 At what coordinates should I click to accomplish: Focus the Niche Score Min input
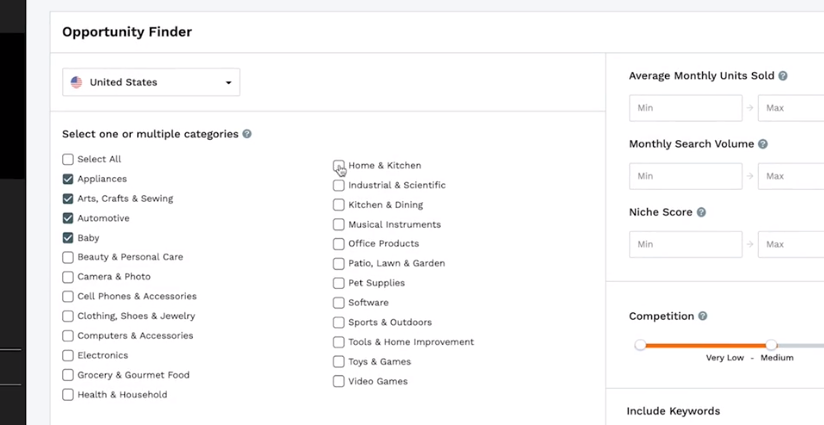click(686, 244)
